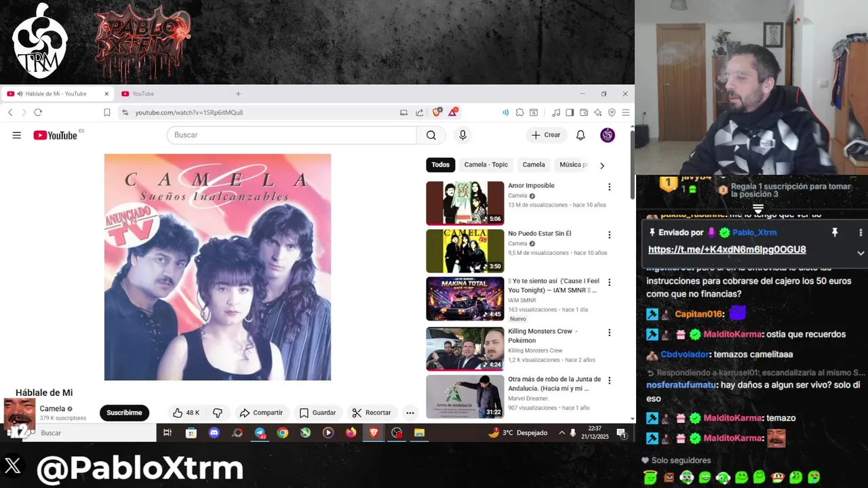868x488 pixels.
Task: Dislike the video with thumbs down
Action: [x=218, y=412]
